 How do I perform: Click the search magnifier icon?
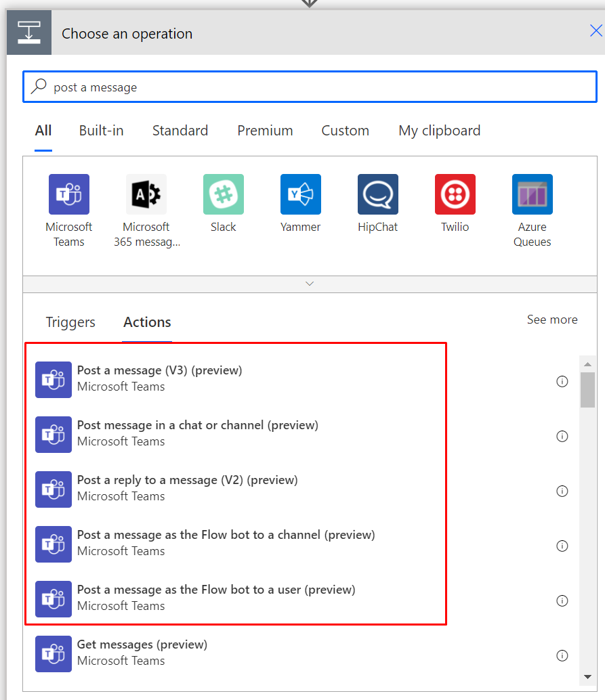(39, 86)
